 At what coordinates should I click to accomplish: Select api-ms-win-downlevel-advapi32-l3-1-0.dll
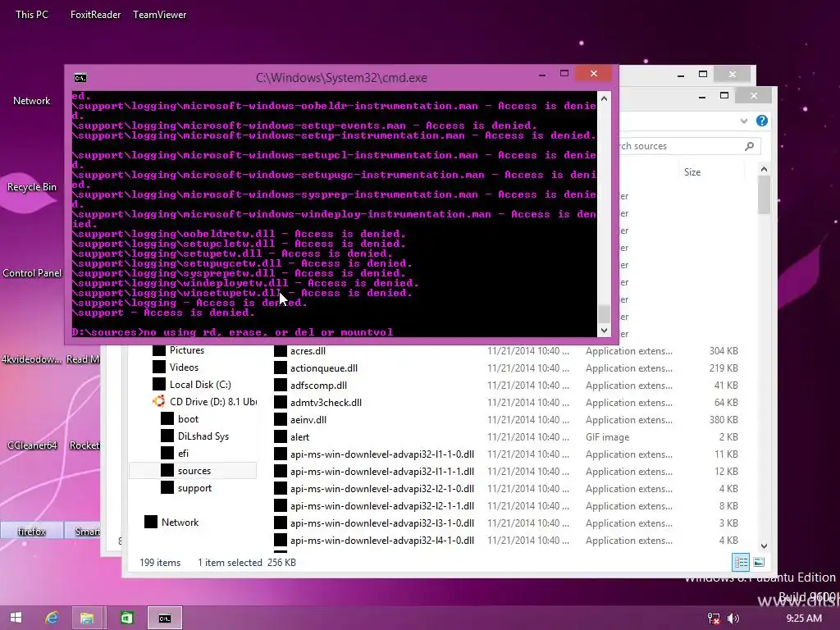[x=382, y=523]
